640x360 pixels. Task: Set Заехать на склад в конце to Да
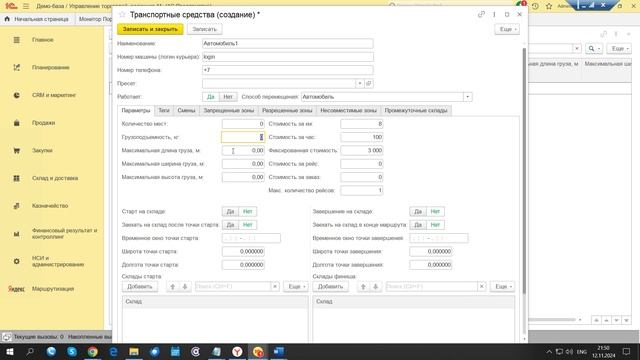click(x=418, y=225)
